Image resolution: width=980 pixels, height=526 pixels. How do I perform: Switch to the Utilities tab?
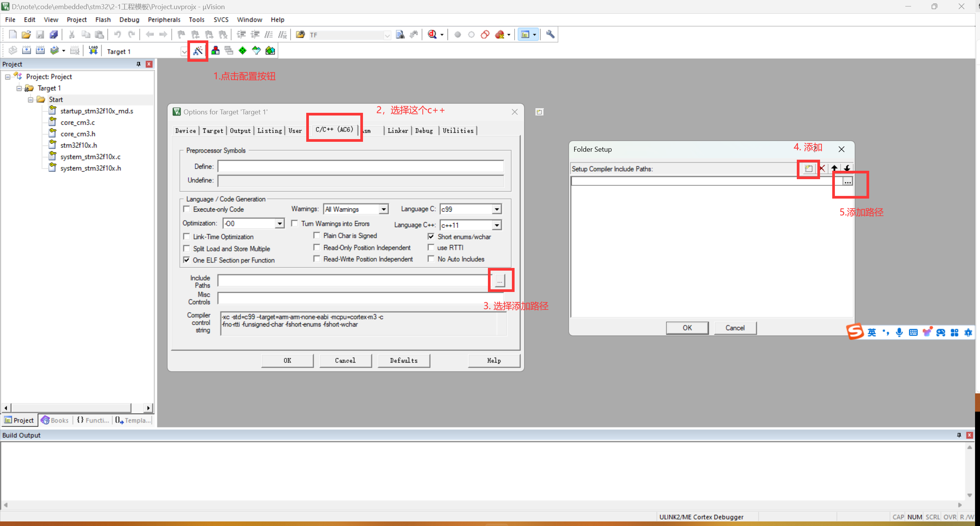click(x=458, y=130)
